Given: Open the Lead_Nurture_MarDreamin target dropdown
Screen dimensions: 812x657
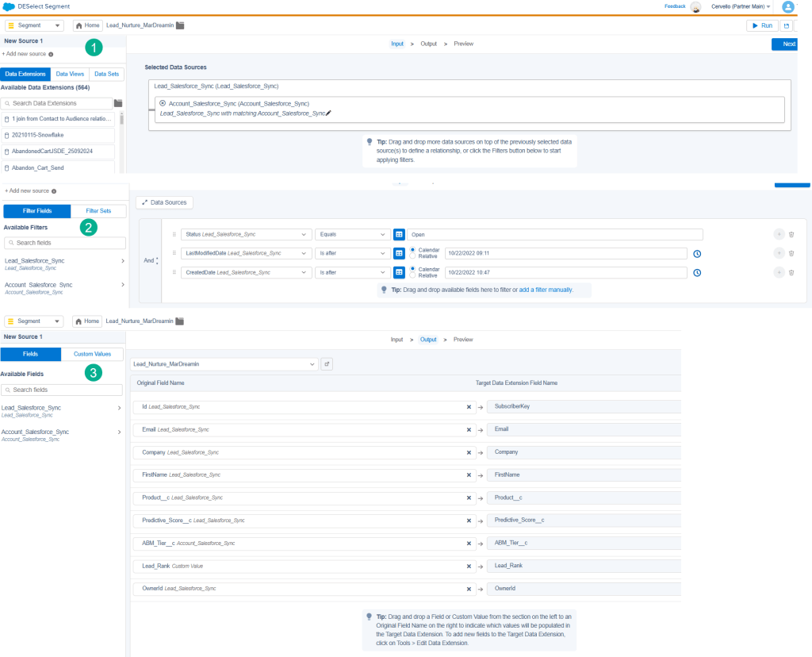Looking at the screenshot, I should pyautogui.click(x=224, y=364).
